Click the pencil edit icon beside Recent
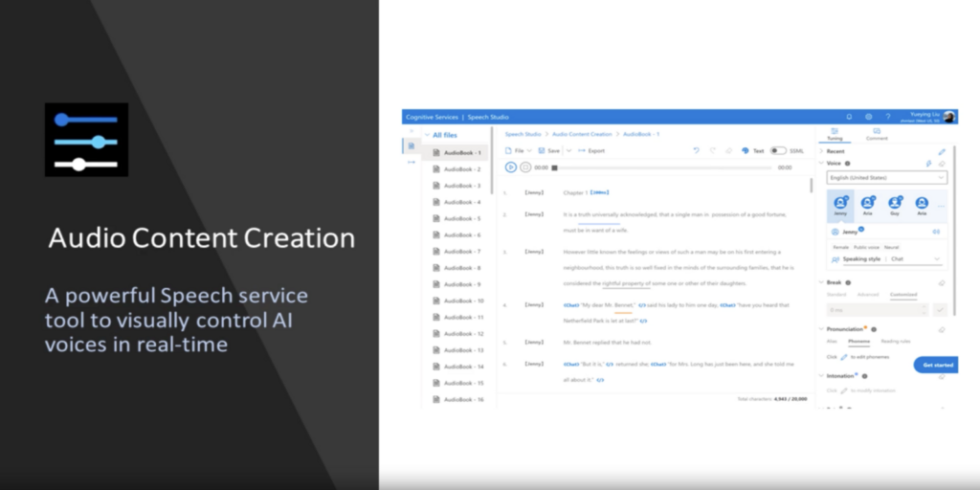980x490 pixels. [942, 151]
